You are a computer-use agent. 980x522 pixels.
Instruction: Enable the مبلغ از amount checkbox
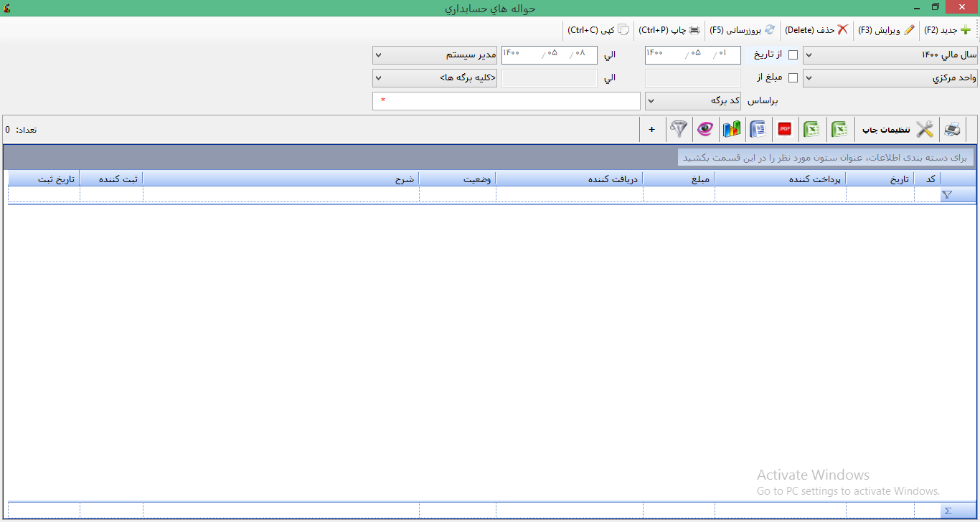pos(793,77)
